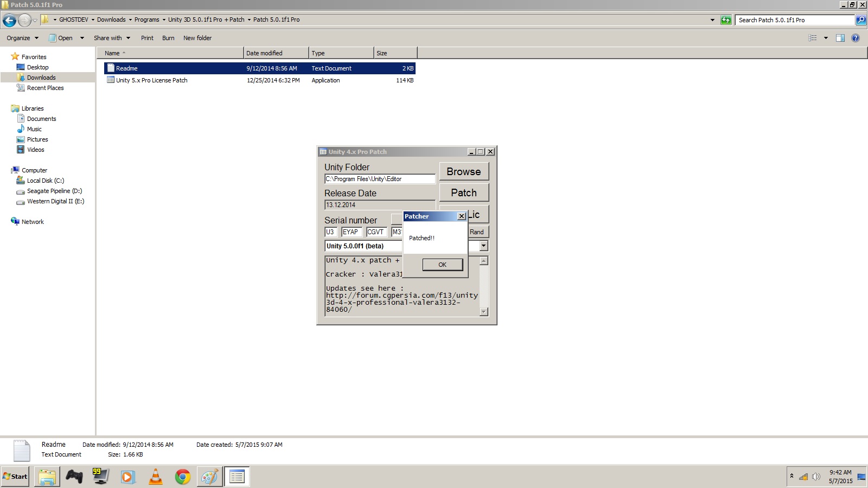Click the search magnifier icon
This screenshot has width=868, height=488.
[860, 20]
